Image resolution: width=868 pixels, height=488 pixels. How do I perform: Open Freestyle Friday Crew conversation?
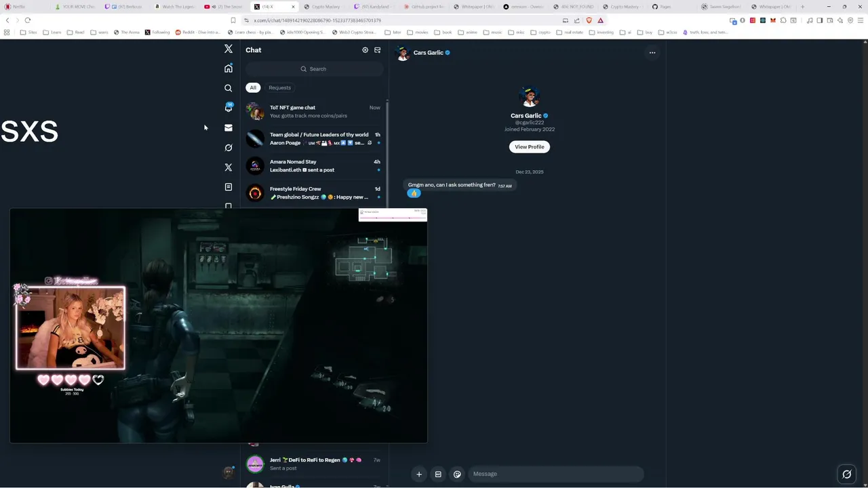tap(315, 192)
